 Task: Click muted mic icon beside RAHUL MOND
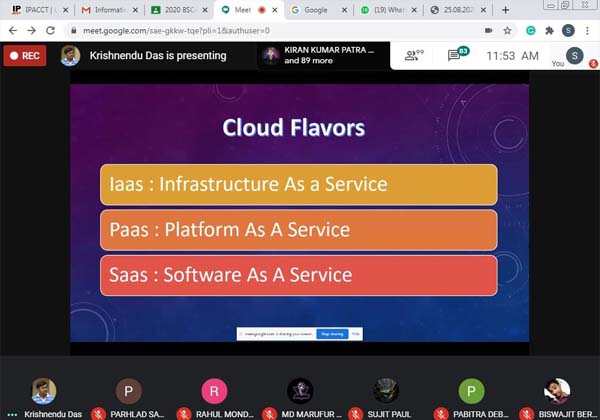point(184,414)
